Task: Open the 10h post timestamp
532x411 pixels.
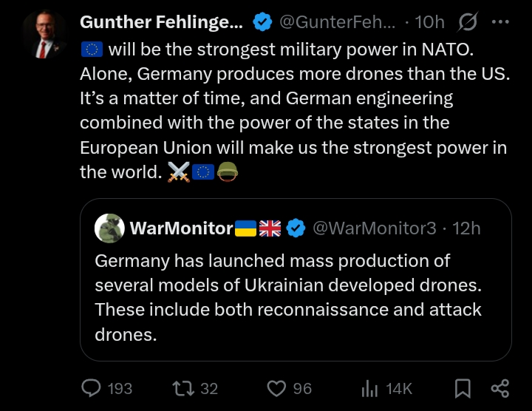Action: coord(429,22)
